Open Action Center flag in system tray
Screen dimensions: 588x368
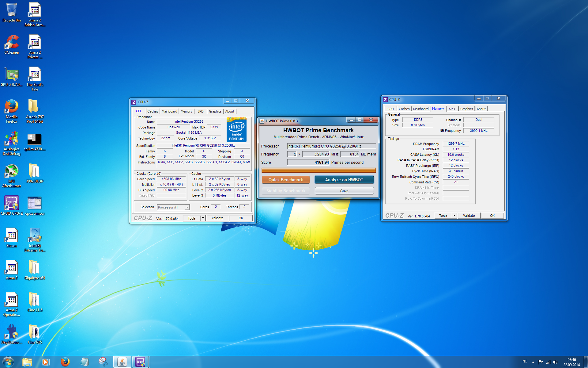[x=541, y=362]
